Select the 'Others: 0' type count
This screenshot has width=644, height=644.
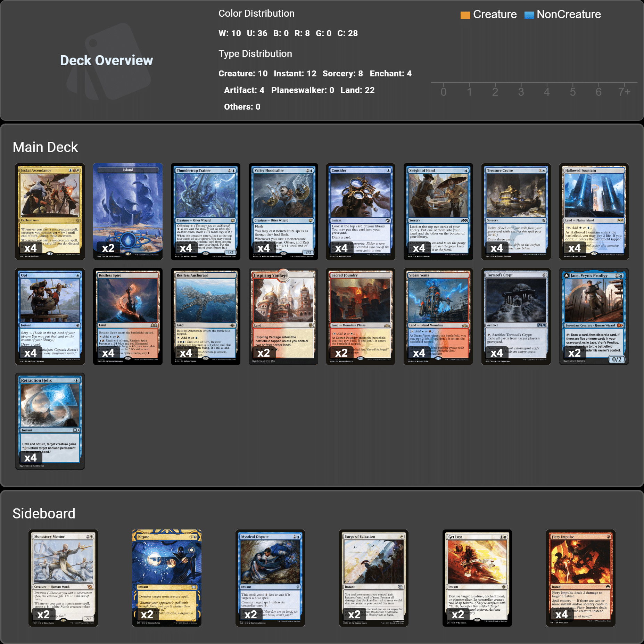tap(242, 107)
